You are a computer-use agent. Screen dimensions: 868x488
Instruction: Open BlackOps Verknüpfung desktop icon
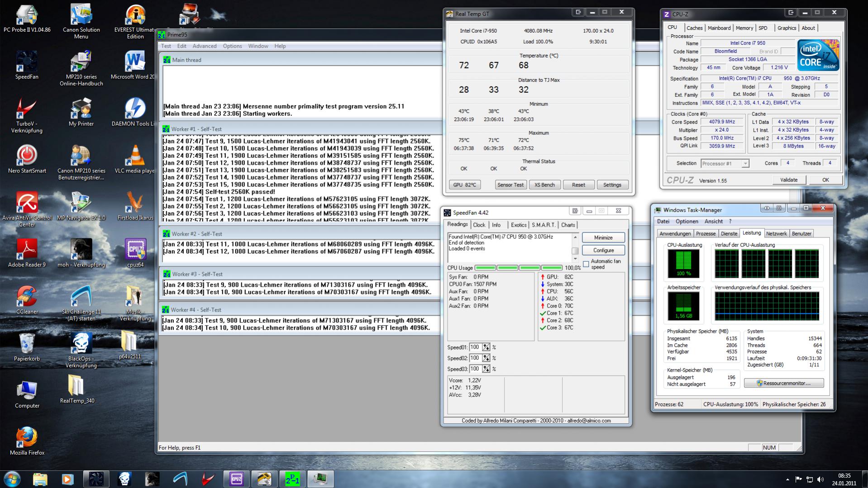point(81,350)
